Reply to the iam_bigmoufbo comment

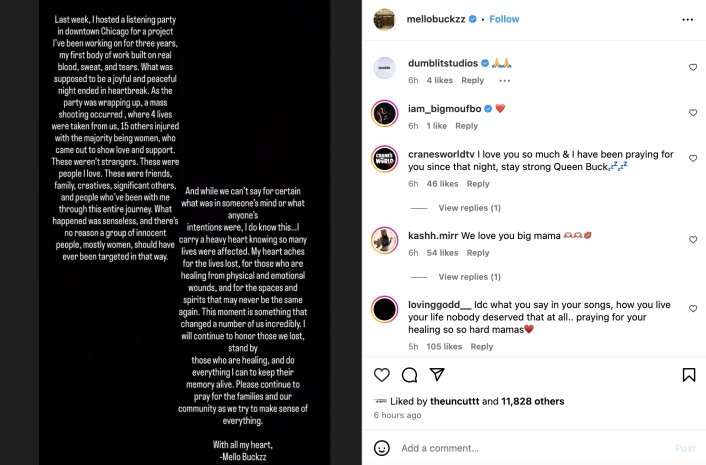click(466, 126)
